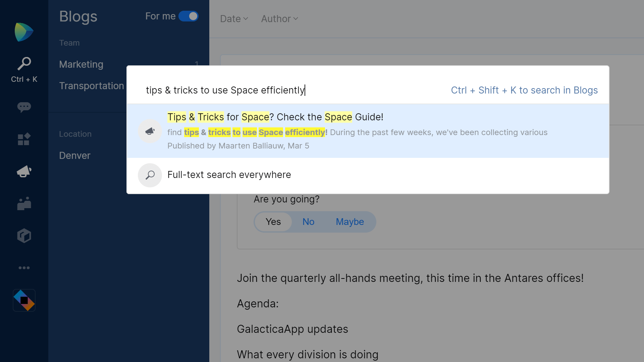Click the No RSVP response button
Screen dimensions: 644x362
(308, 222)
